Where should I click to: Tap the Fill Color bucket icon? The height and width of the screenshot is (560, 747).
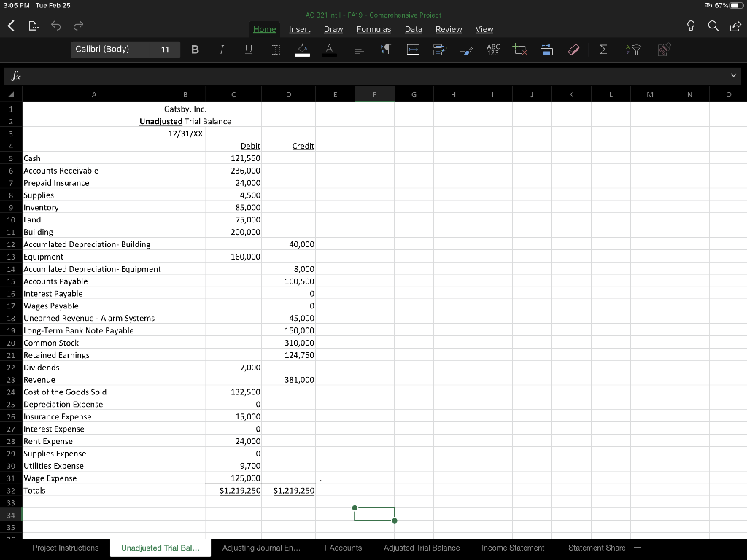302,50
